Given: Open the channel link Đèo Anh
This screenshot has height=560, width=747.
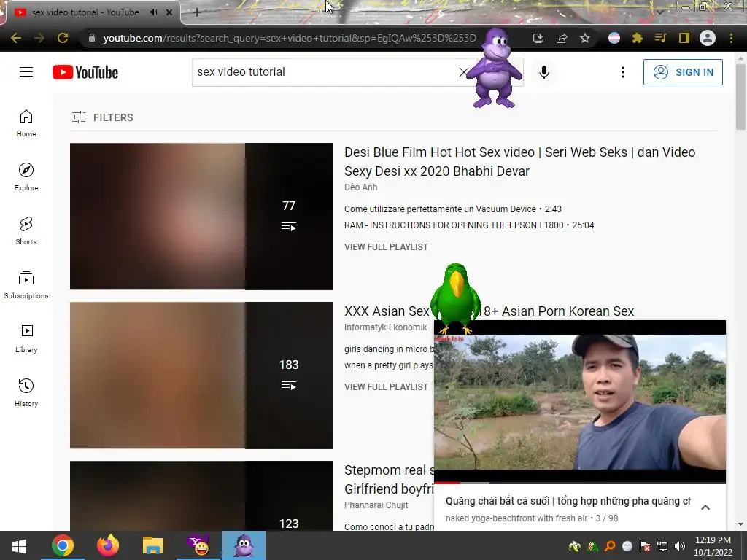Looking at the screenshot, I should click(360, 187).
